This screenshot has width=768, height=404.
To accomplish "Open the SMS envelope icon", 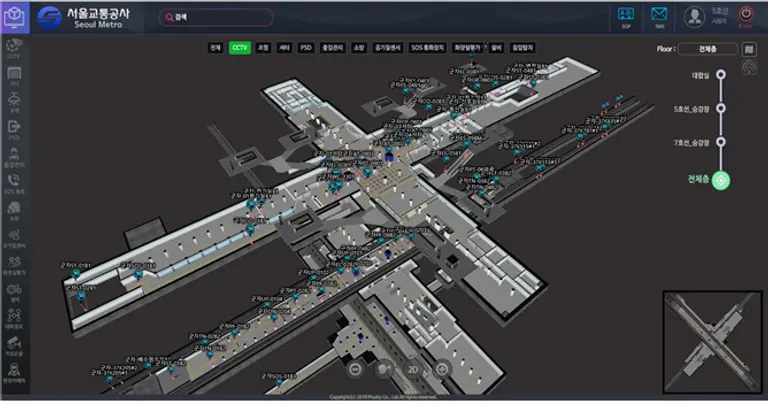I will 659,15.
